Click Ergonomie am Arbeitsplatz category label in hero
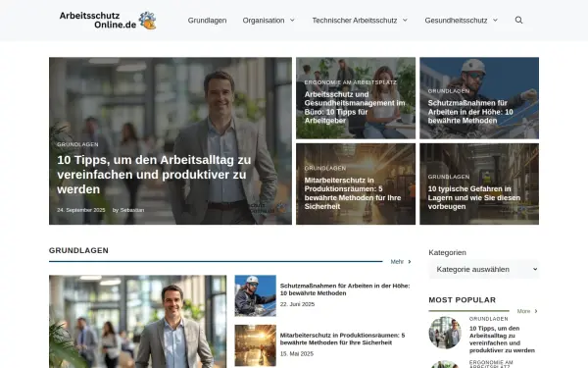 (350, 82)
